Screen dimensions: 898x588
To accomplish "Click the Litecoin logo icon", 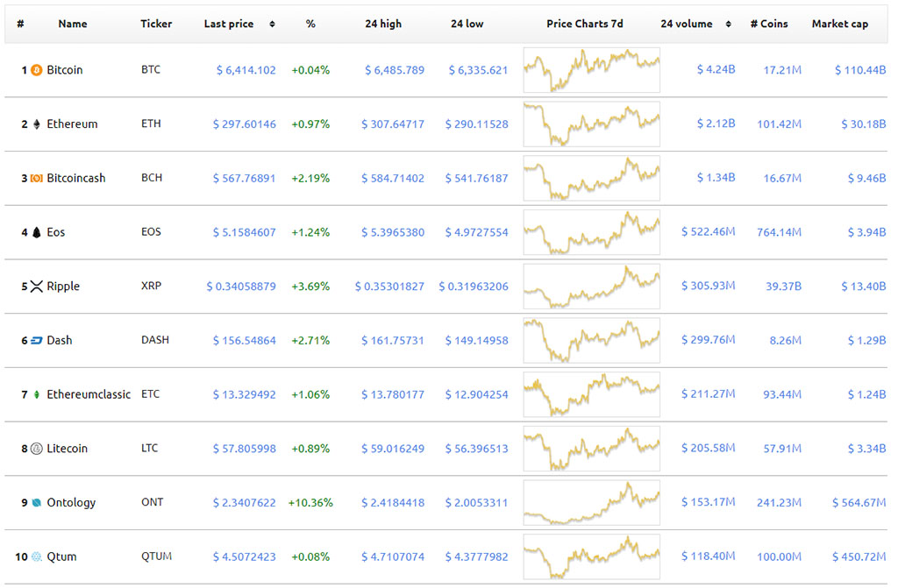I will 37,449.
